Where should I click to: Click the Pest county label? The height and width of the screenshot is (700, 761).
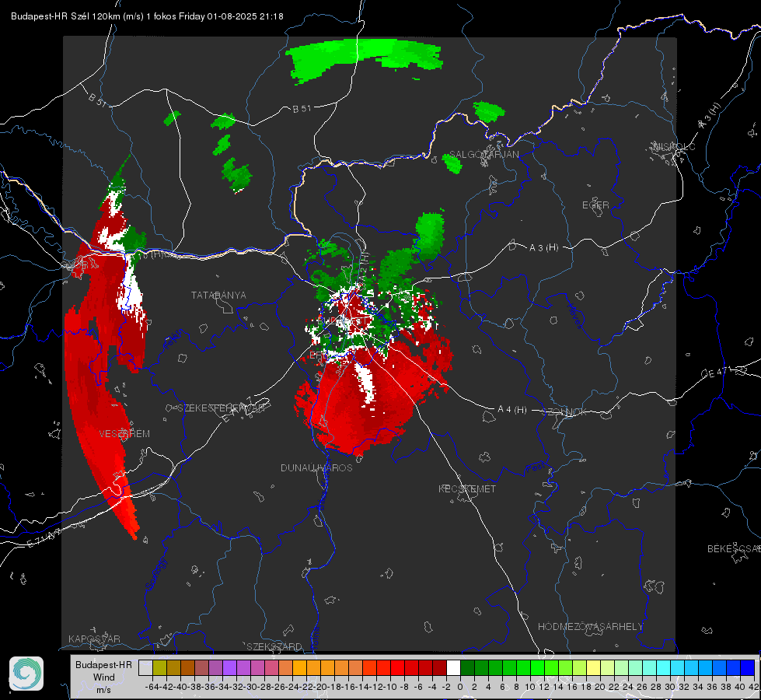pyautogui.click(x=536, y=467)
